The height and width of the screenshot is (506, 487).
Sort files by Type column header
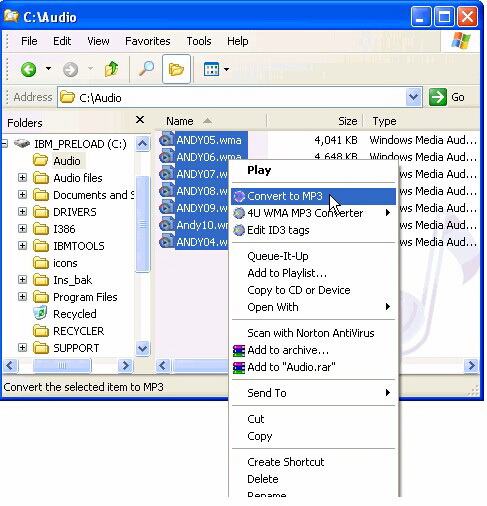pyautogui.click(x=422, y=121)
